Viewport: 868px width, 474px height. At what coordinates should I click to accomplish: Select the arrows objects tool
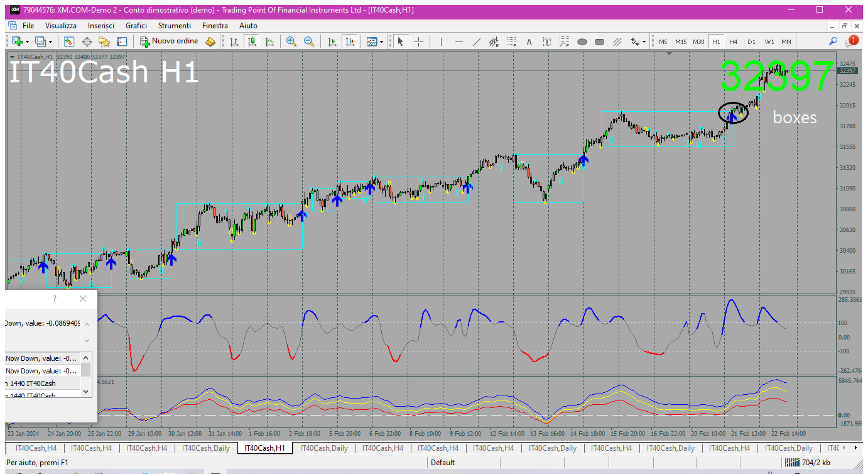634,41
